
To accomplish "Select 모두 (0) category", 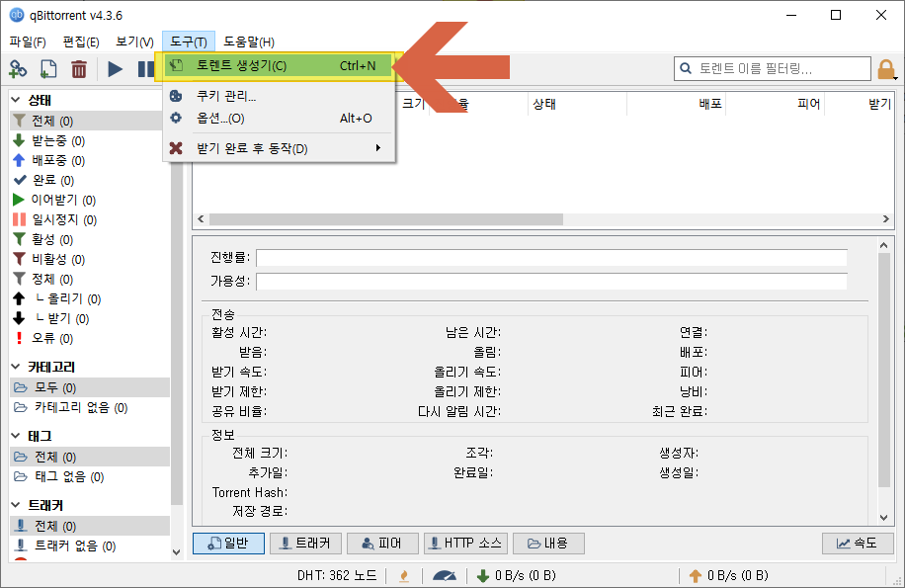I will pyautogui.click(x=90, y=387).
